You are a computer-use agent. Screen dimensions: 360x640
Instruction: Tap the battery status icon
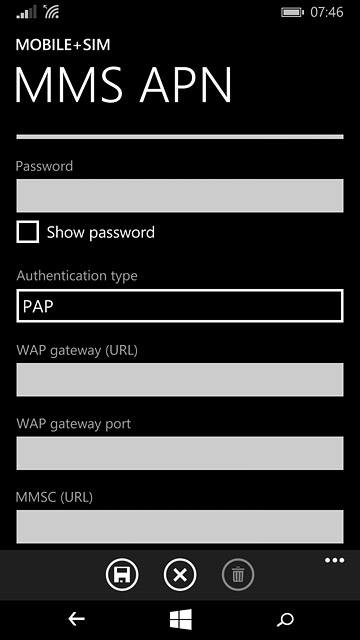tap(292, 12)
